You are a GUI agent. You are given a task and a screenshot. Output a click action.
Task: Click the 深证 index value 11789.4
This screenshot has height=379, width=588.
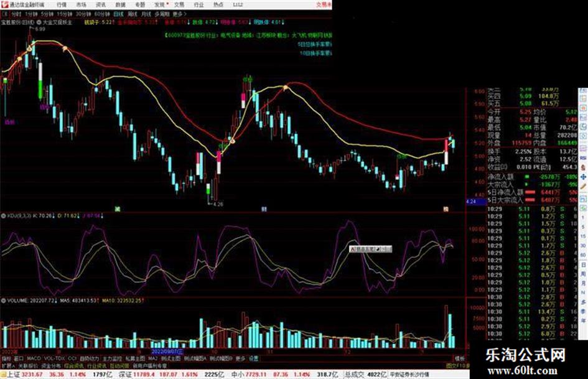(143, 375)
